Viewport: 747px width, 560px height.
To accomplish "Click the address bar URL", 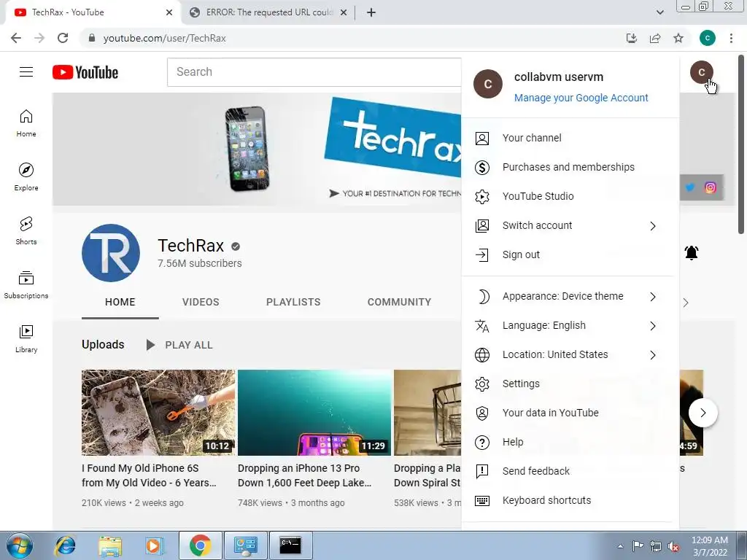I will tap(164, 38).
